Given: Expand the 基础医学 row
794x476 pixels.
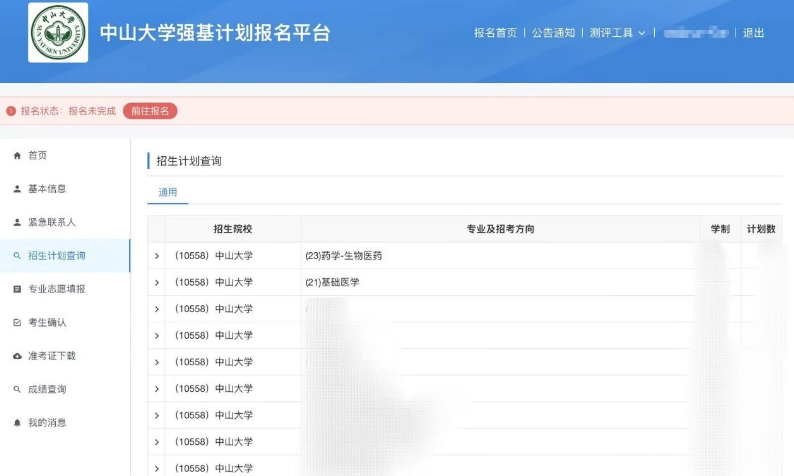Looking at the screenshot, I should (x=157, y=283).
